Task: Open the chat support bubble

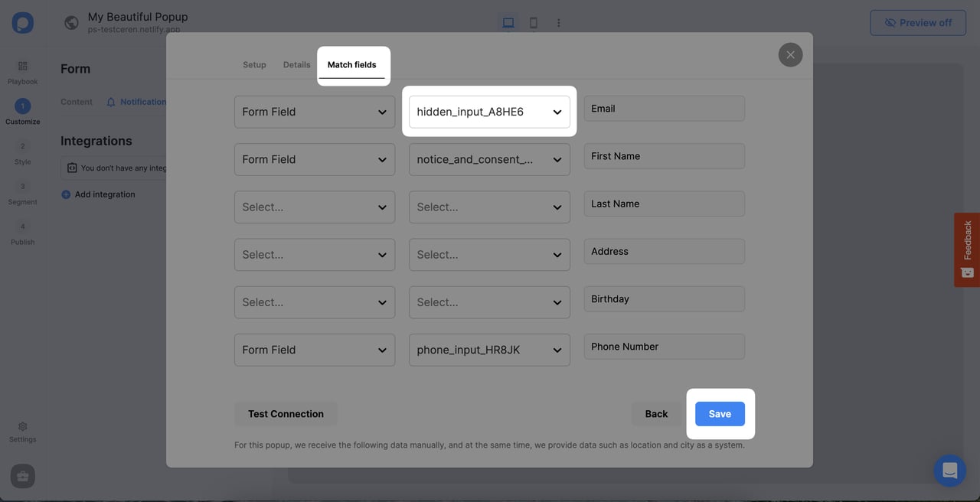Action: pyautogui.click(x=949, y=471)
